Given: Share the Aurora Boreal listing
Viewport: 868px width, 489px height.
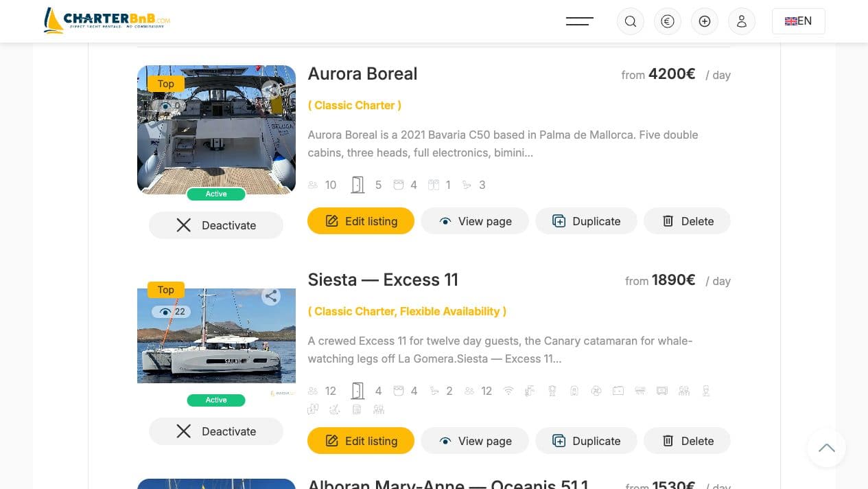Looking at the screenshot, I should coord(271,90).
